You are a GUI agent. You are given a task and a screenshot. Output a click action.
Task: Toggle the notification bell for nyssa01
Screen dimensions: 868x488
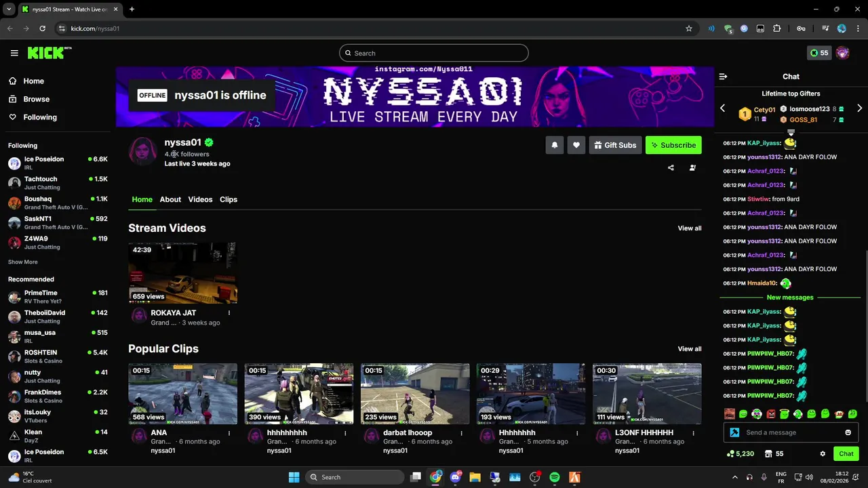(555, 145)
